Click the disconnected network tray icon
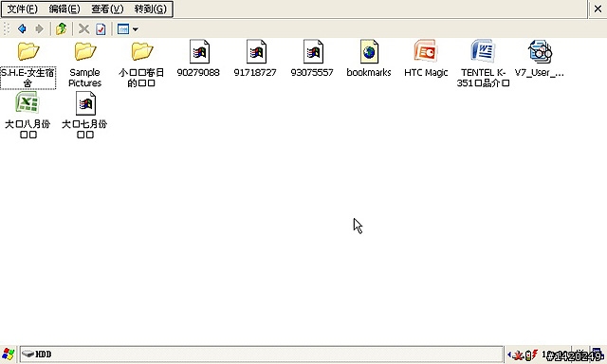Image resolution: width=607 pixels, height=364 pixels. click(x=518, y=355)
